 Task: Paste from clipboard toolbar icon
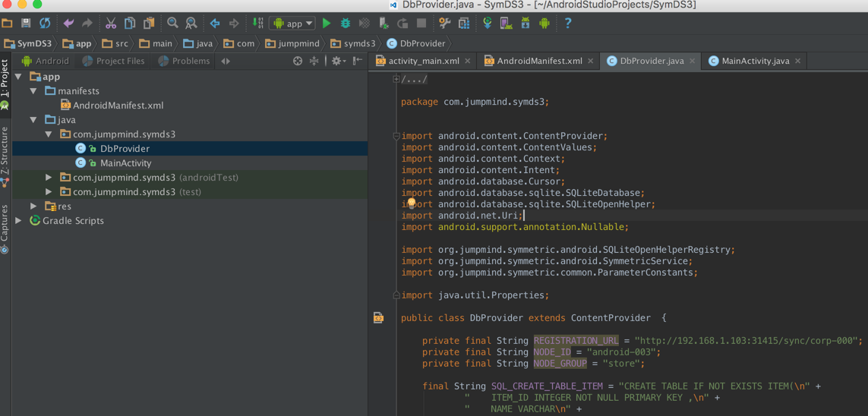[148, 24]
